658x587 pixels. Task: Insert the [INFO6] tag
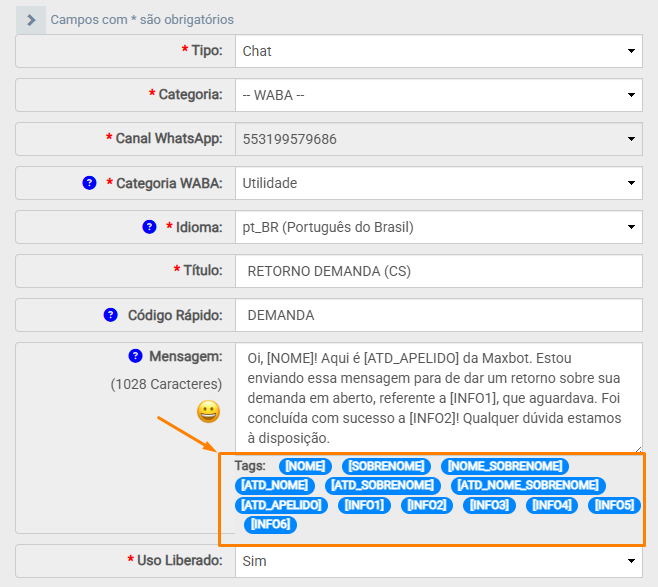point(270,524)
